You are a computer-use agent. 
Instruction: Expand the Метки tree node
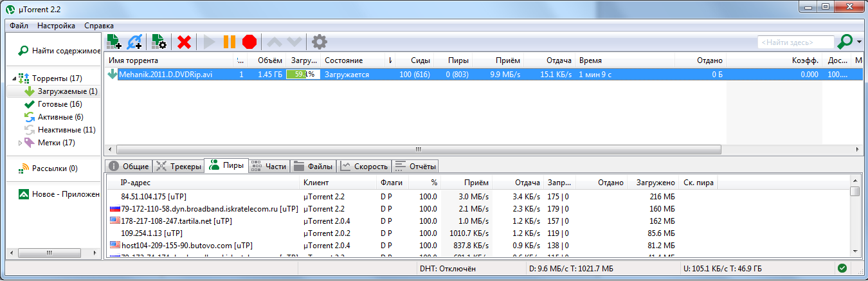(21, 143)
